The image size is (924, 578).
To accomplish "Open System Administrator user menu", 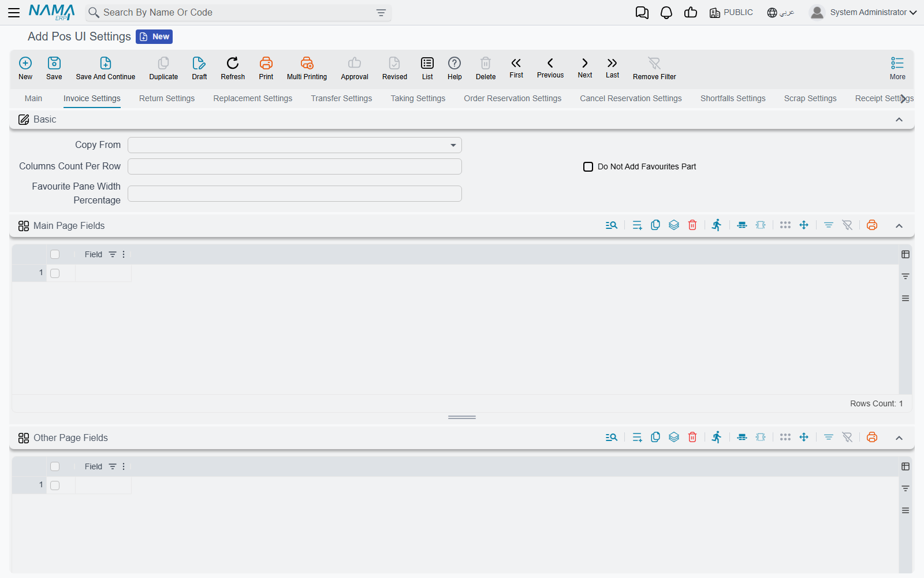I will click(x=863, y=12).
